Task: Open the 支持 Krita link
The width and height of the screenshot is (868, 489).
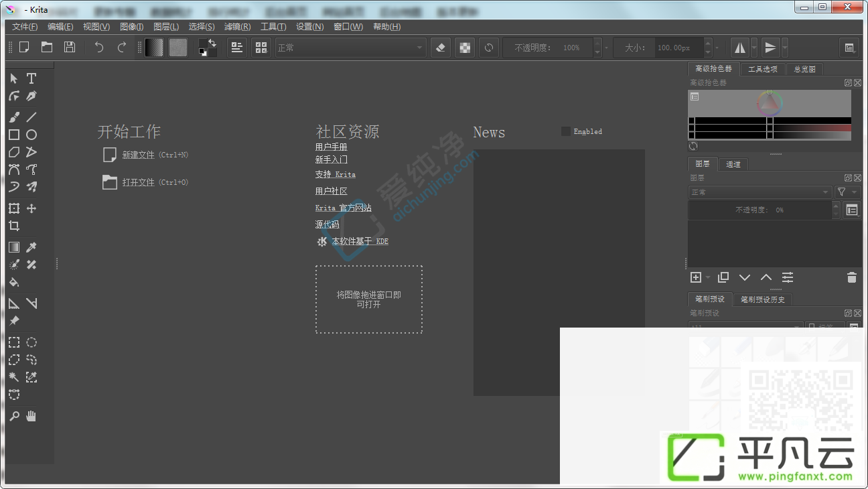Action: point(336,174)
